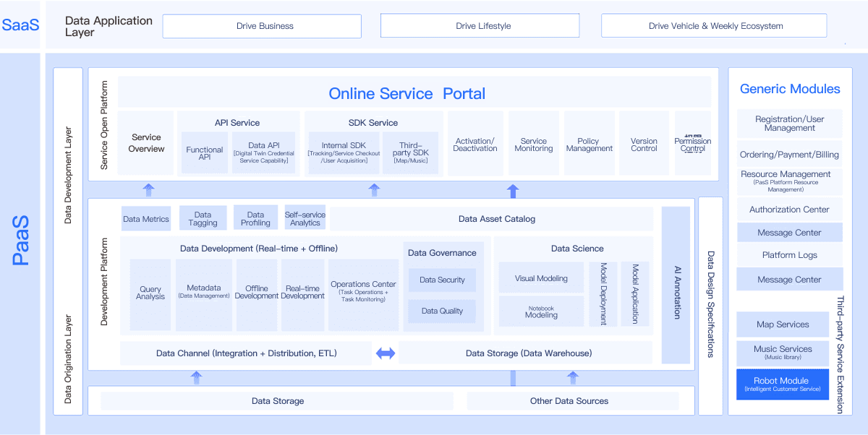
Task: Click the up arrow beneath Service Overview box
Action: pos(149,190)
